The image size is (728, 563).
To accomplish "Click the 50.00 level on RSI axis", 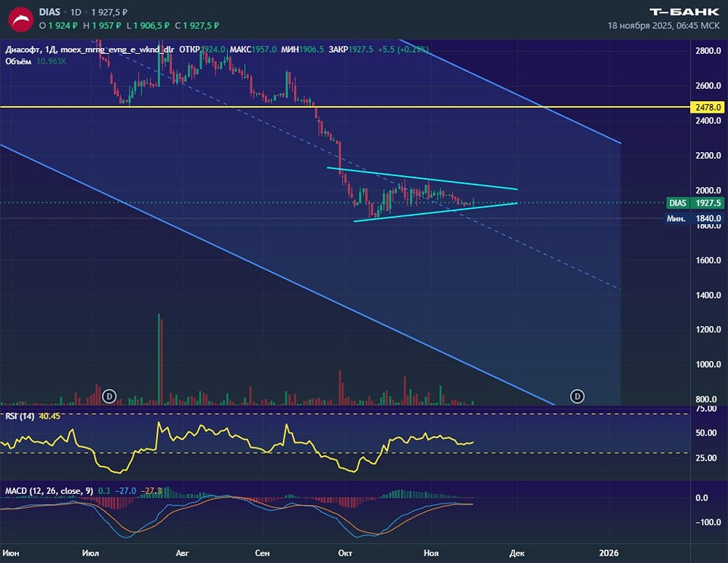I will [x=706, y=433].
